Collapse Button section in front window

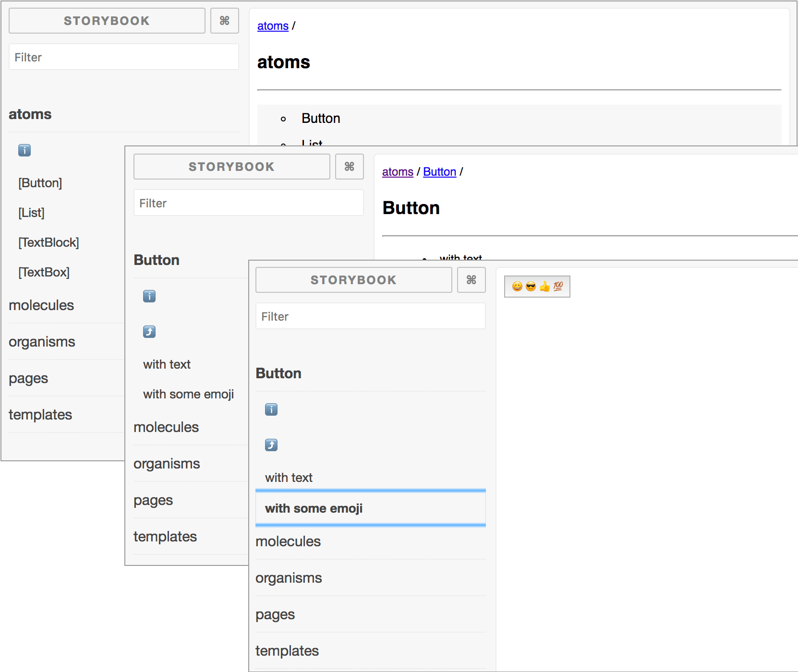point(278,373)
